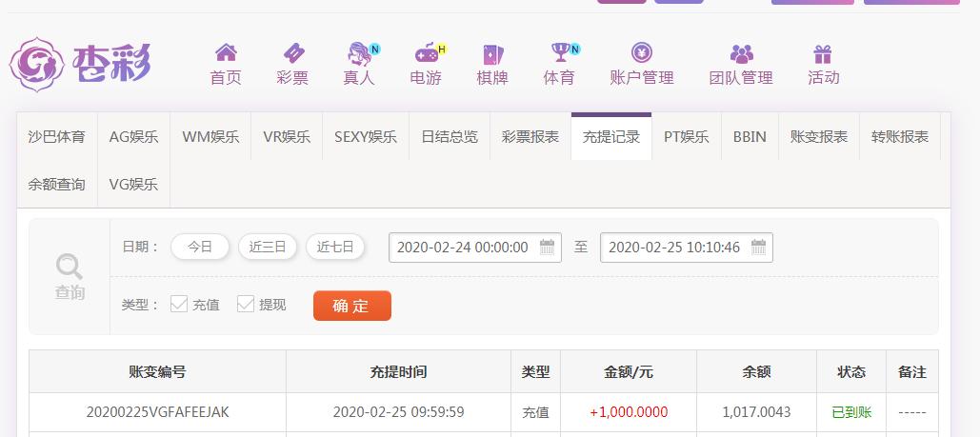Open the 棋牌 playing cards icon

point(492,54)
